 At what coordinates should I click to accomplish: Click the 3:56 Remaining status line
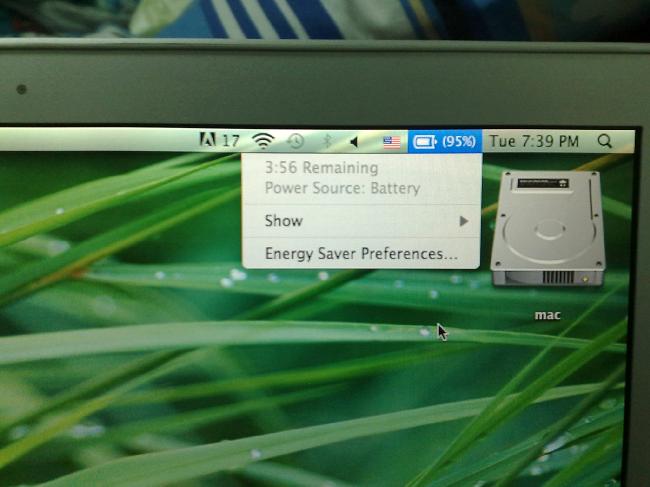(321, 168)
